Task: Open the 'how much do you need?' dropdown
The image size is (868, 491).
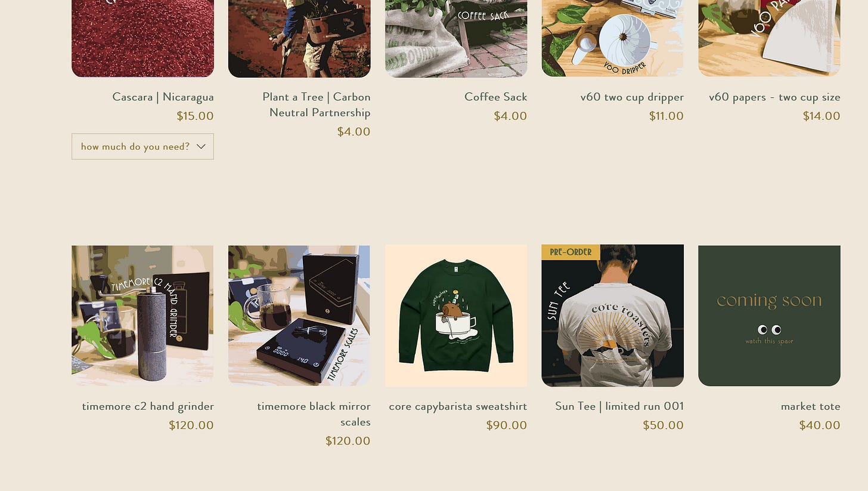Action: pos(142,146)
